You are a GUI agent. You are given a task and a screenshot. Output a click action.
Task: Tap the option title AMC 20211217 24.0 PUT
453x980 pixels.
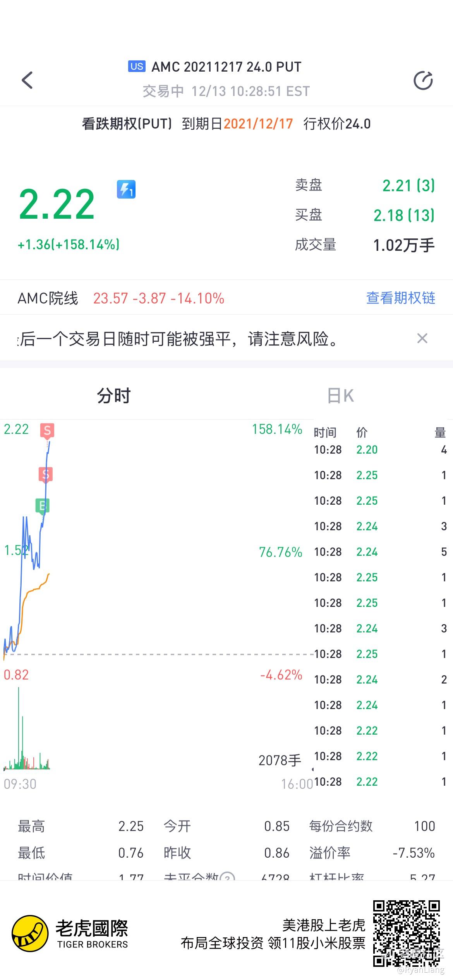226,67
